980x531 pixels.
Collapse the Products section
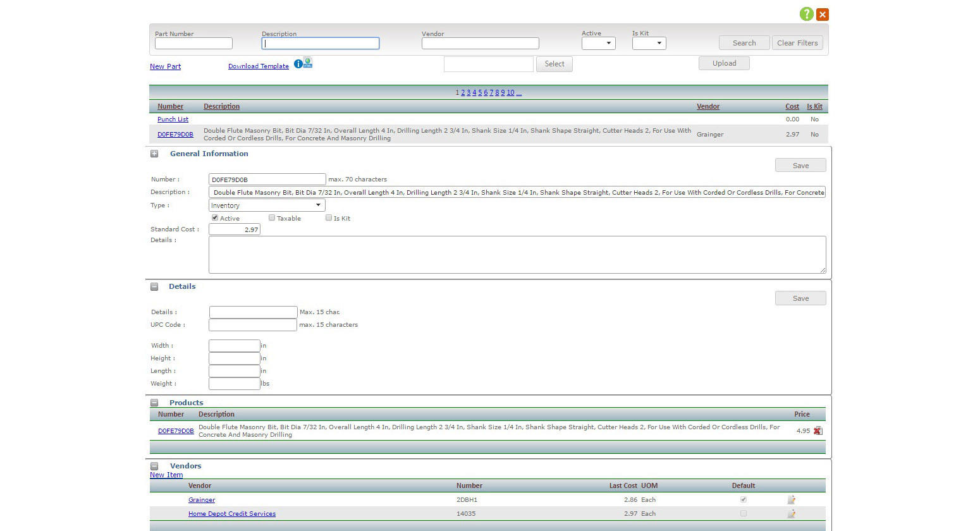154,403
